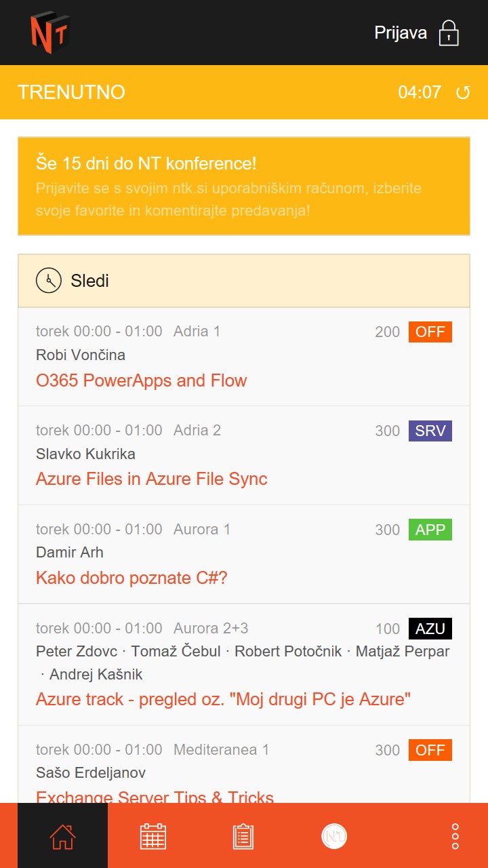Tap the round NT icon in bottom bar

(333, 836)
